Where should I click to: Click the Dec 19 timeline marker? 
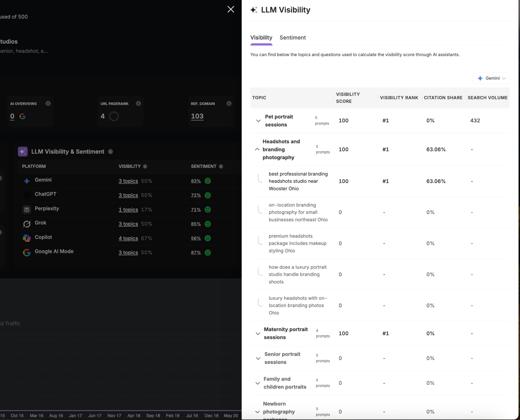211,415
